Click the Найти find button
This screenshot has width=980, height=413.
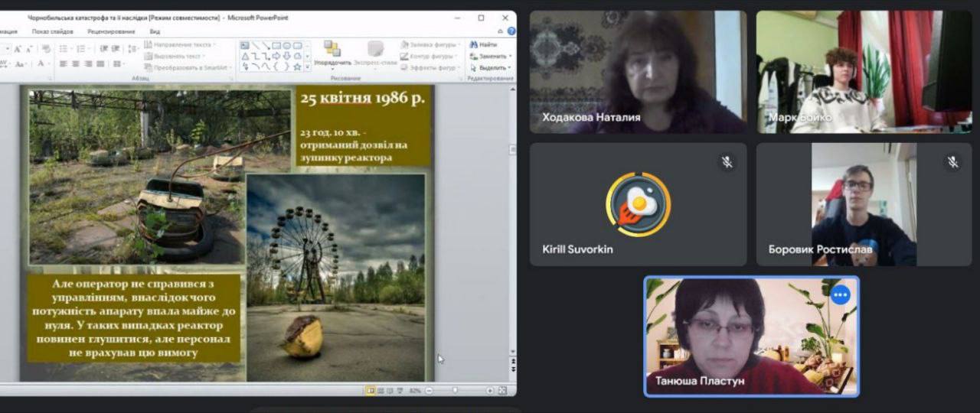pyautogui.click(x=484, y=44)
